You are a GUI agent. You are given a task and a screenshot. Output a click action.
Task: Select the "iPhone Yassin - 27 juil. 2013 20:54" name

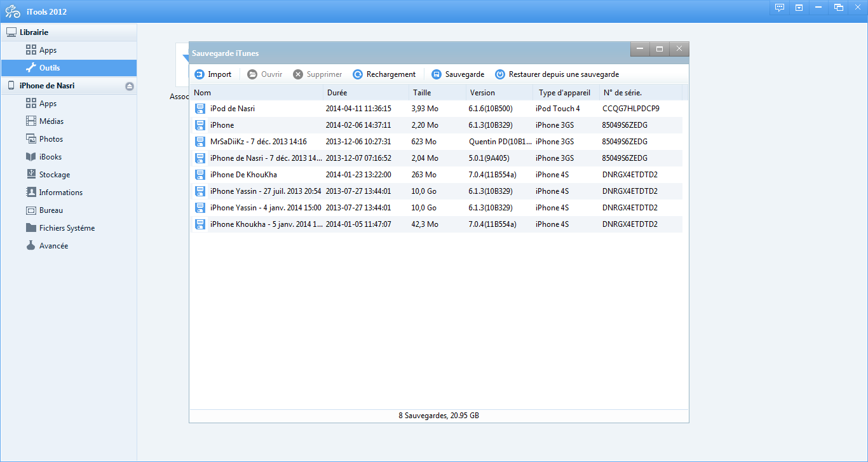[266, 191]
